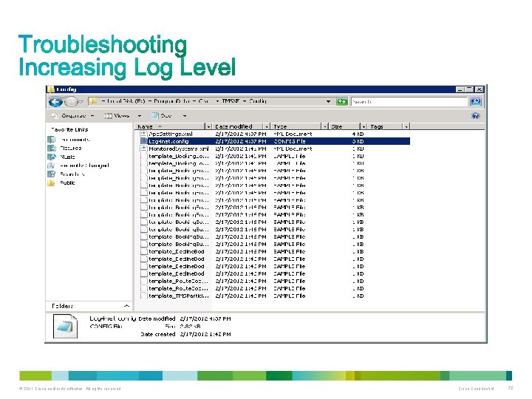Click the Open button application icon

pos(154,116)
